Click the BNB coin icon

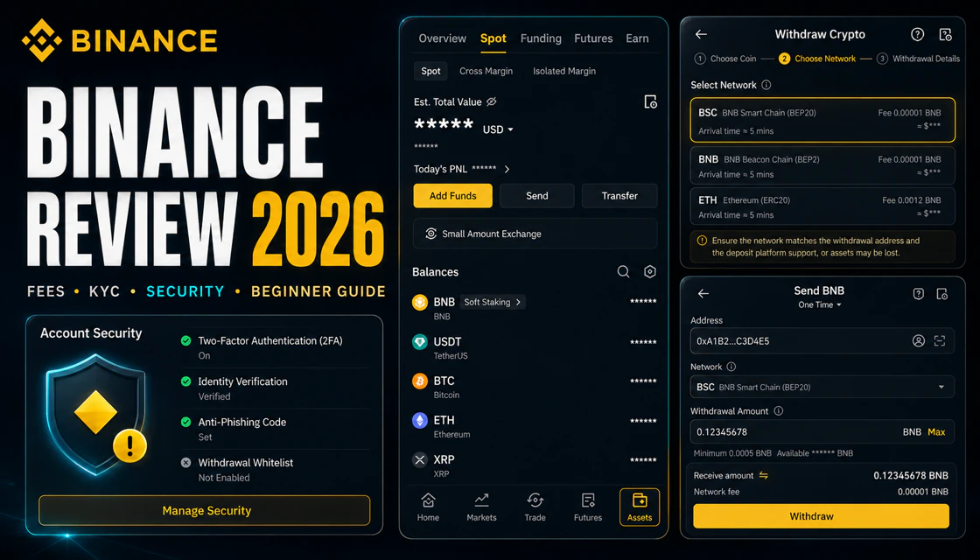pyautogui.click(x=420, y=303)
